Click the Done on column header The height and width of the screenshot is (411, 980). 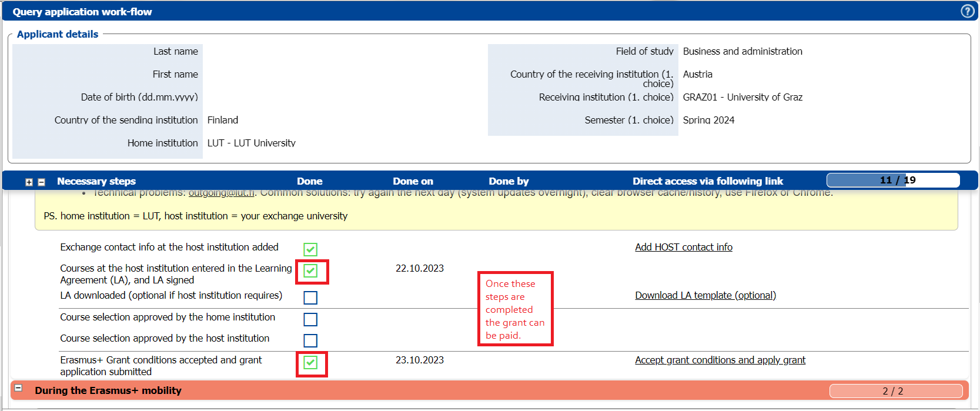(x=413, y=181)
